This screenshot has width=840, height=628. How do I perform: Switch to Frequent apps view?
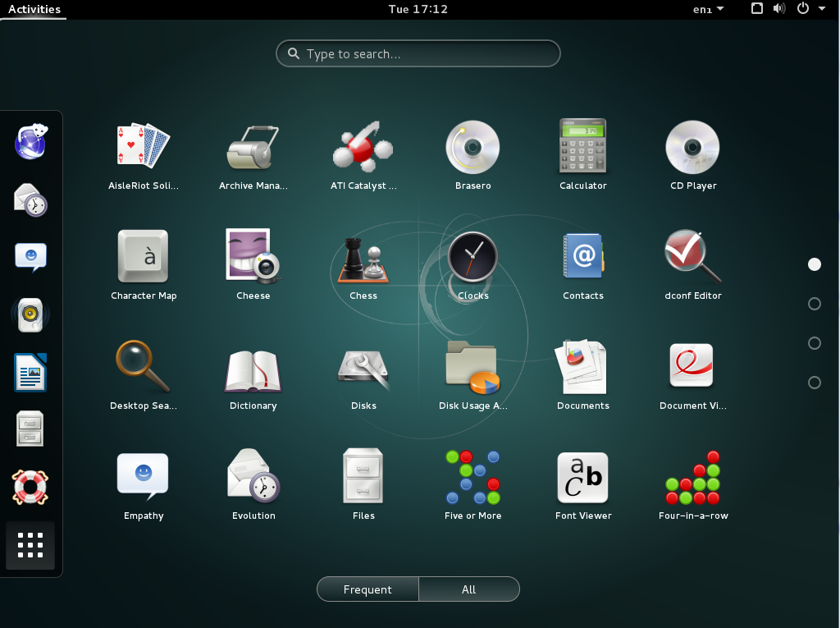click(367, 589)
